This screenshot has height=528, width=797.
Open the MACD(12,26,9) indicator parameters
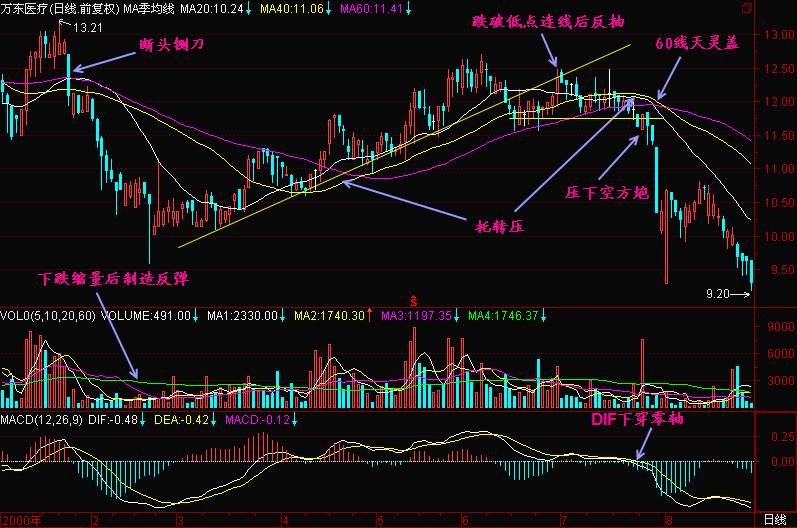click(43, 419)
